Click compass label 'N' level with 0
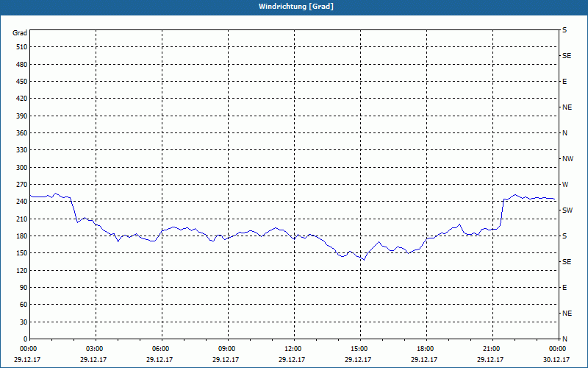The width and height of the screenshot is (588, 368). point(564,339)
